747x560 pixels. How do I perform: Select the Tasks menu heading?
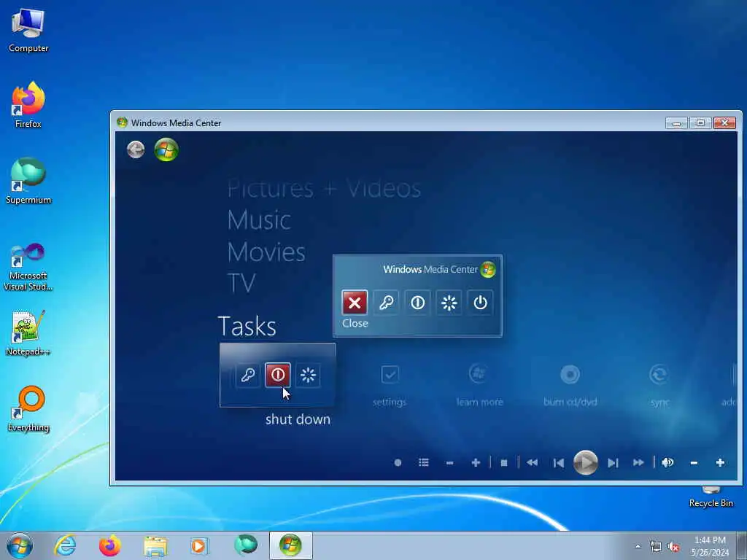pyautogui.click(x=247, y=326)
